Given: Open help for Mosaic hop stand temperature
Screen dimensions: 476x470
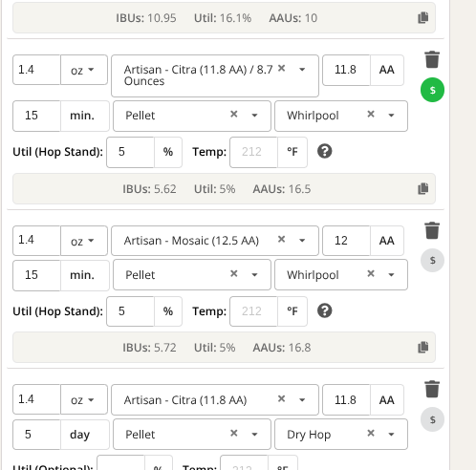Looking at the screenshot, I should (x=325, y=310).
